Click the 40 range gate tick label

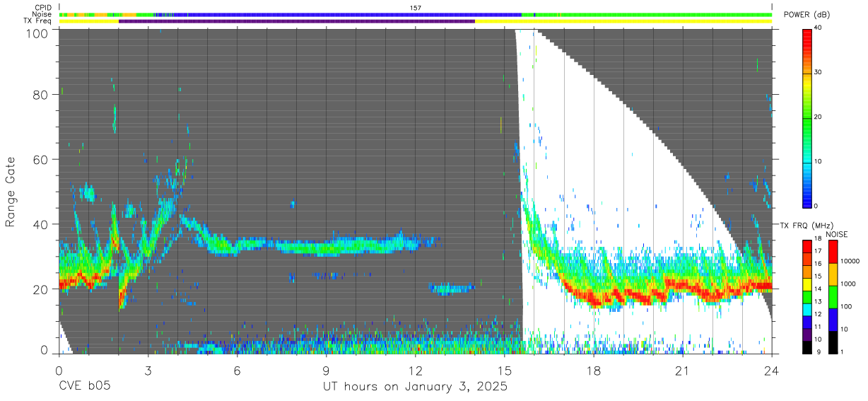pyautogui.click(x=42, y=224)
